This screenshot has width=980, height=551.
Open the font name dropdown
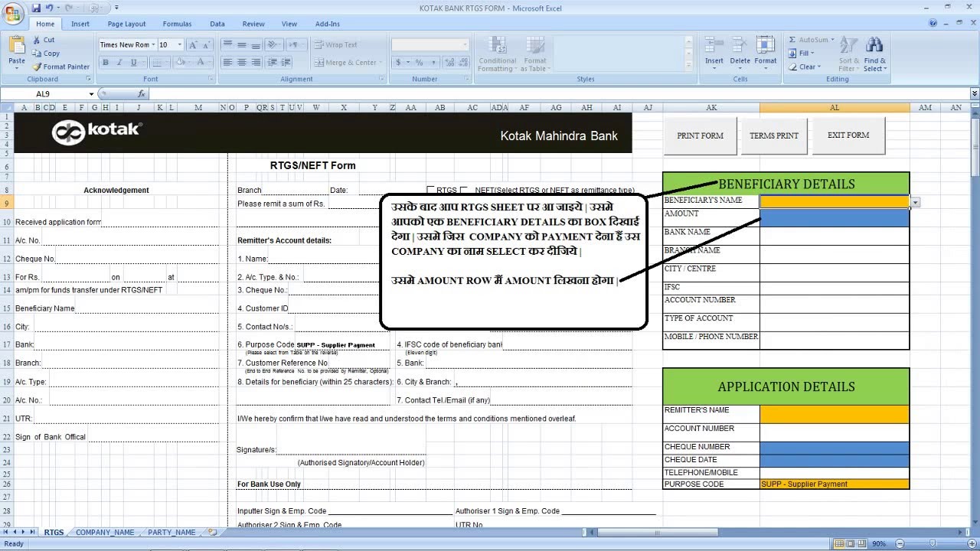(153, 45)
